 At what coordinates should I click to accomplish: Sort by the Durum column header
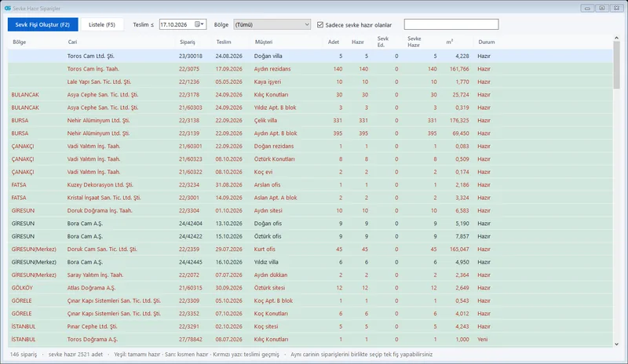pos(486,42)
